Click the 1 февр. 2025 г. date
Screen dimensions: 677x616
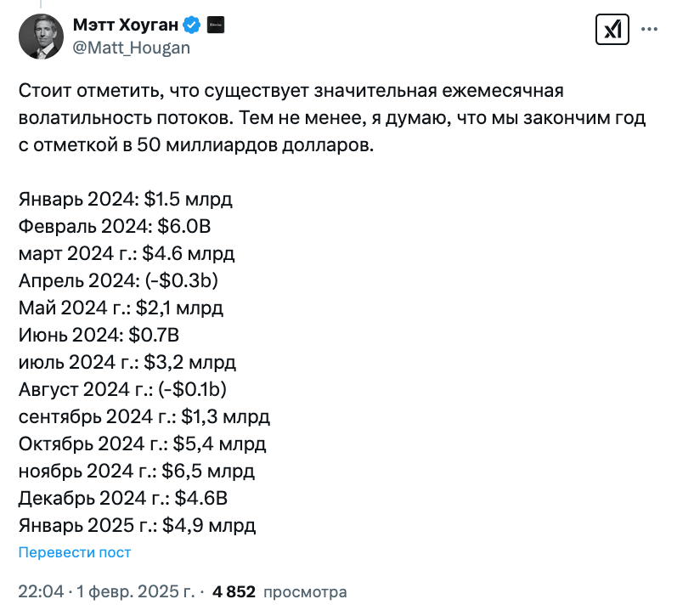click(x=135, y=592)
